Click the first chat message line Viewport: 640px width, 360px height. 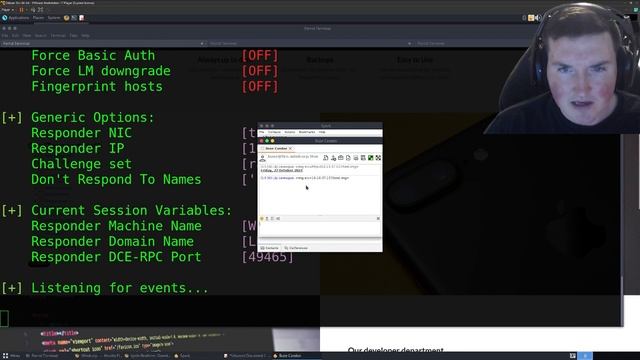tap(309, 167)
